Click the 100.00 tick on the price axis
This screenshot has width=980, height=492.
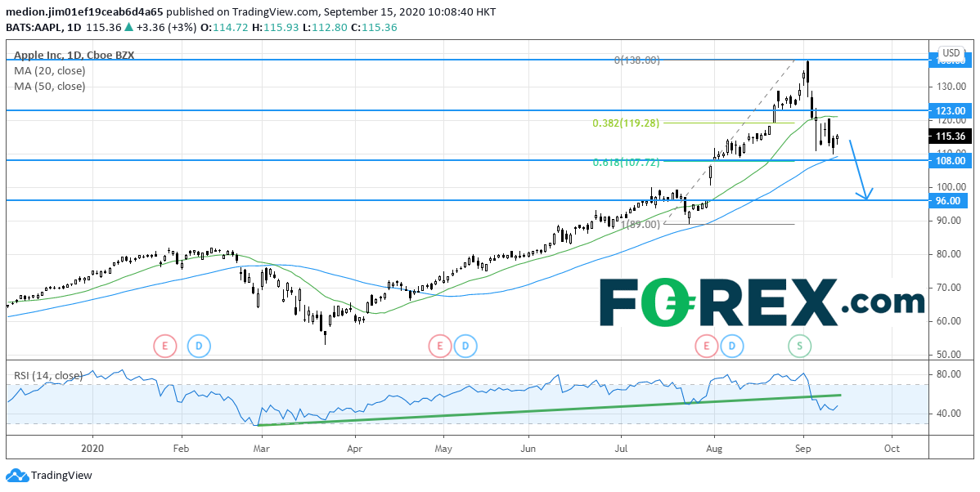coord(953,186)
